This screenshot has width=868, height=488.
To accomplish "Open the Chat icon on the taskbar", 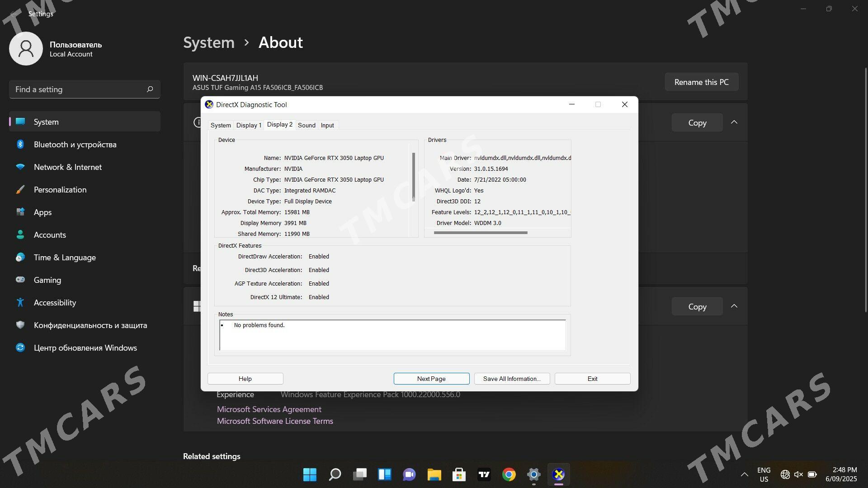I will pos(410,474).
